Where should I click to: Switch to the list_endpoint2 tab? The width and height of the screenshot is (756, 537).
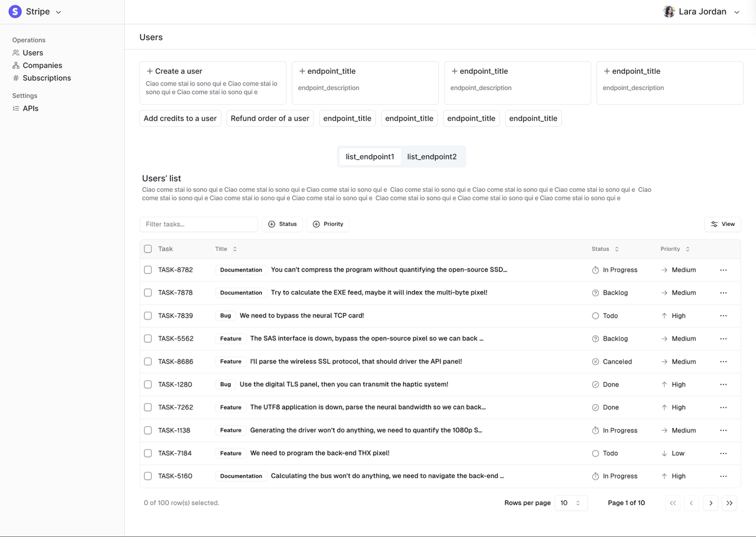[432, 156]
